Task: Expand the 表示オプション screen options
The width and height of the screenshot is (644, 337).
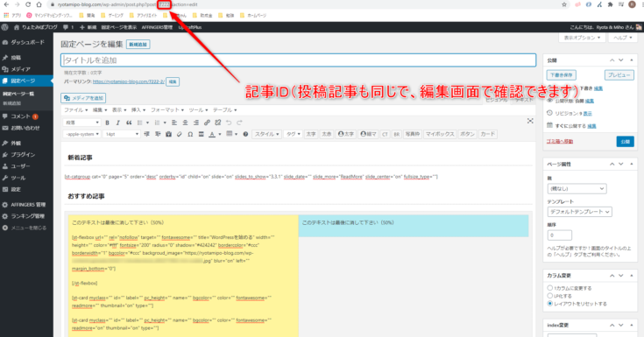Action: pos(582,38)
